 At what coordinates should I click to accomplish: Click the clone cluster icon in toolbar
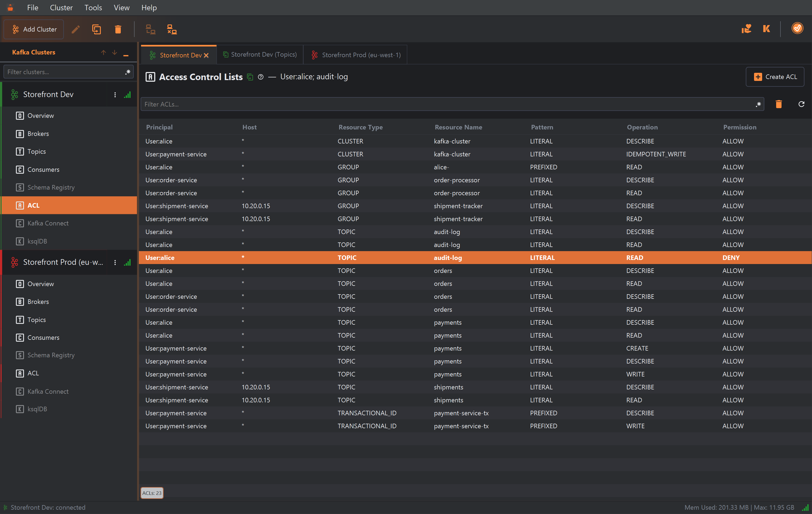97,29
